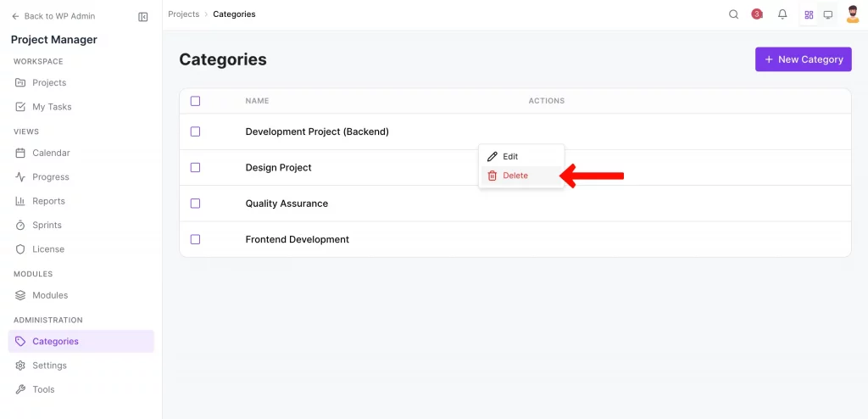Open Reports in the sidebar
Viewport: 868px width, 419px height.
pos(48,201)
